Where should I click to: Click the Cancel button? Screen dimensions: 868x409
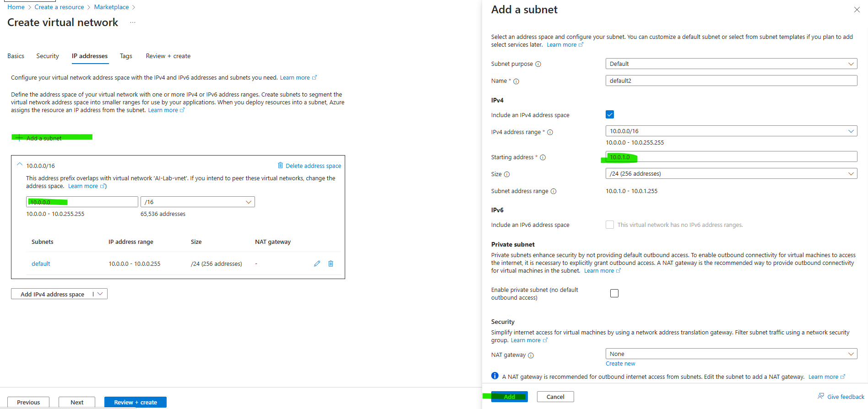[x=555, y=397]
